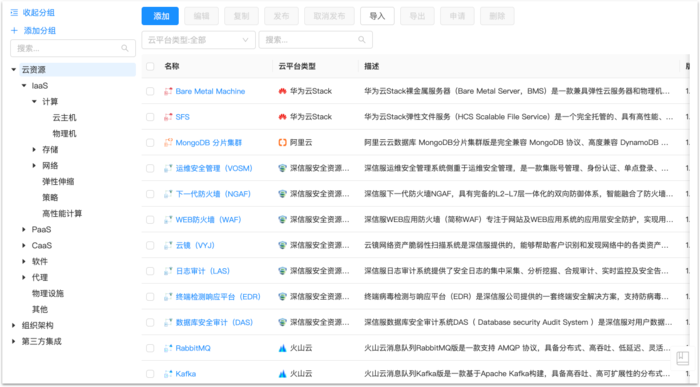Select 弹性伸缩 in the tree
Viewport: 700px width, 387px height.
pyautogui.click(x=58, y=182)
